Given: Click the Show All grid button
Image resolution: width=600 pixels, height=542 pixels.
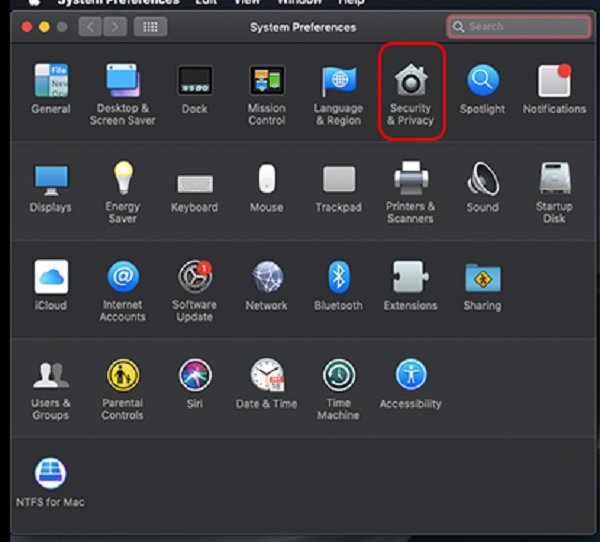Looking at the screenshot, I should 150,27.
